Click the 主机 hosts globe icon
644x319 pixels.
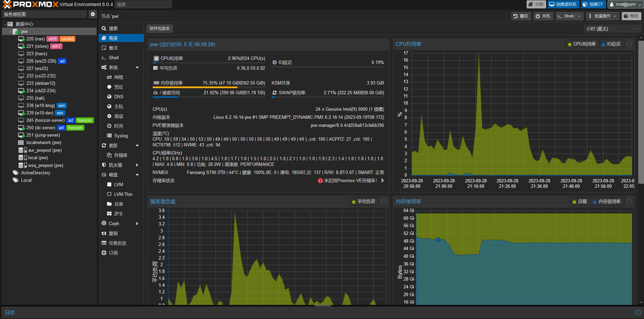109,107
